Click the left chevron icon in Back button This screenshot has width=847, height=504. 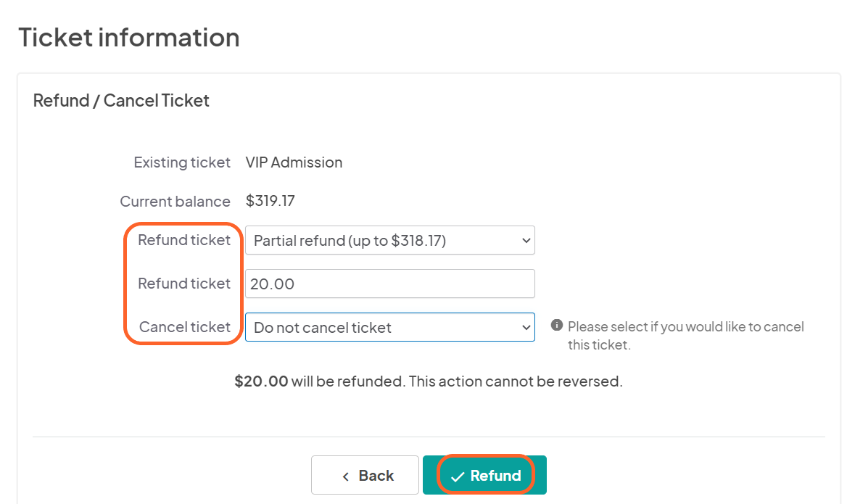tap(345, 475)
